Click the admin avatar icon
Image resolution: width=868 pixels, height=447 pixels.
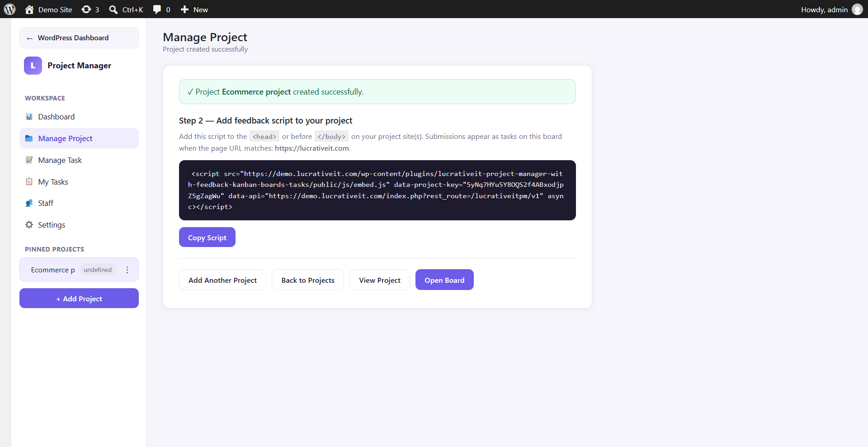click(x=857, y=10)
